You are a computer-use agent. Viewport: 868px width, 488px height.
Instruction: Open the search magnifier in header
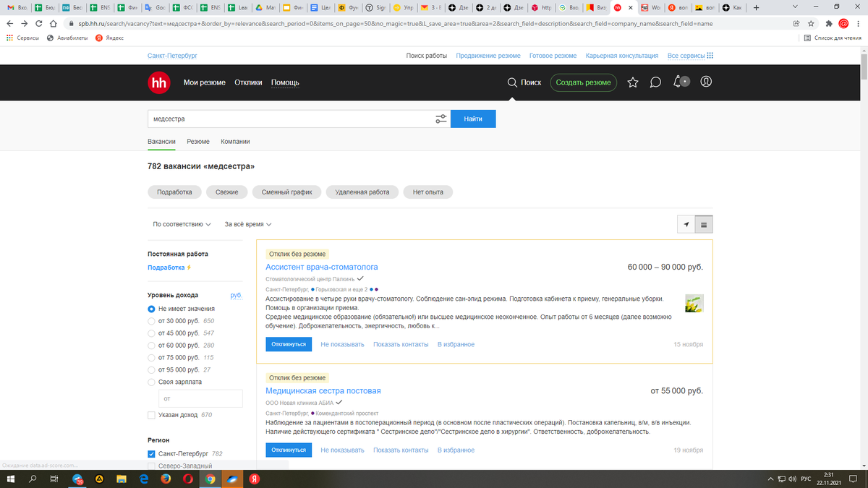click(512, 82)
